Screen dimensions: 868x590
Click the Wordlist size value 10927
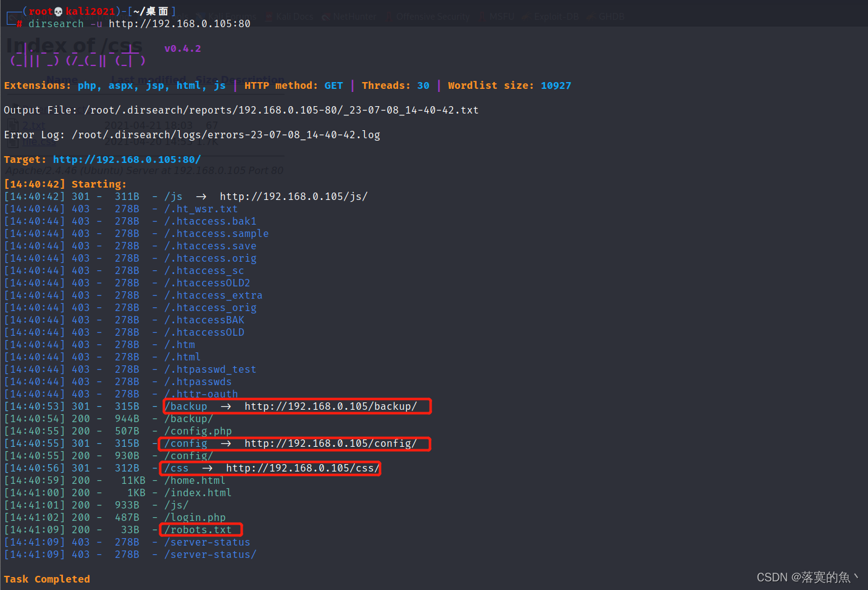[x=556, y=85]
